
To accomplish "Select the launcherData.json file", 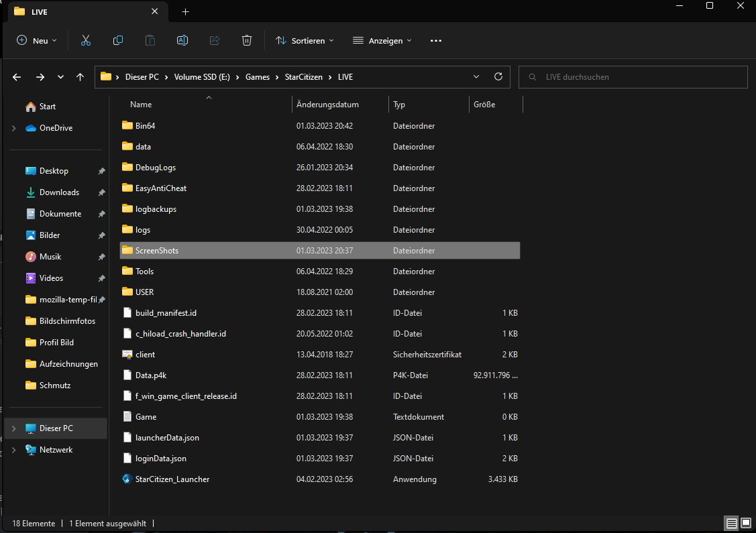I will (x=320, y=438).
